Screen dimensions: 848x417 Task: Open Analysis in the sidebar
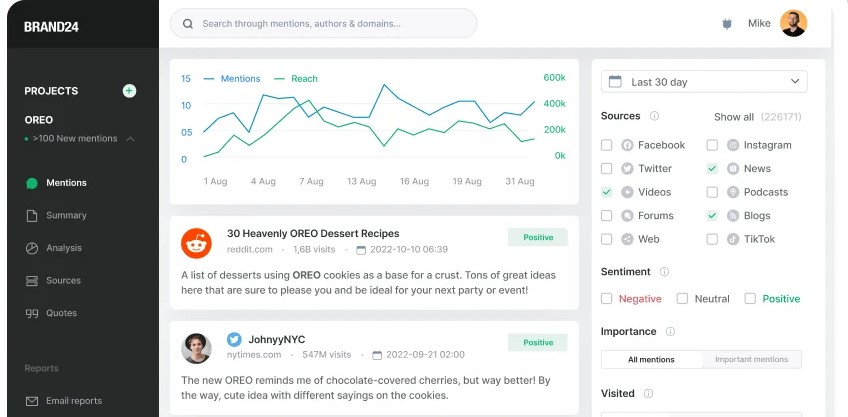[64, 248]
